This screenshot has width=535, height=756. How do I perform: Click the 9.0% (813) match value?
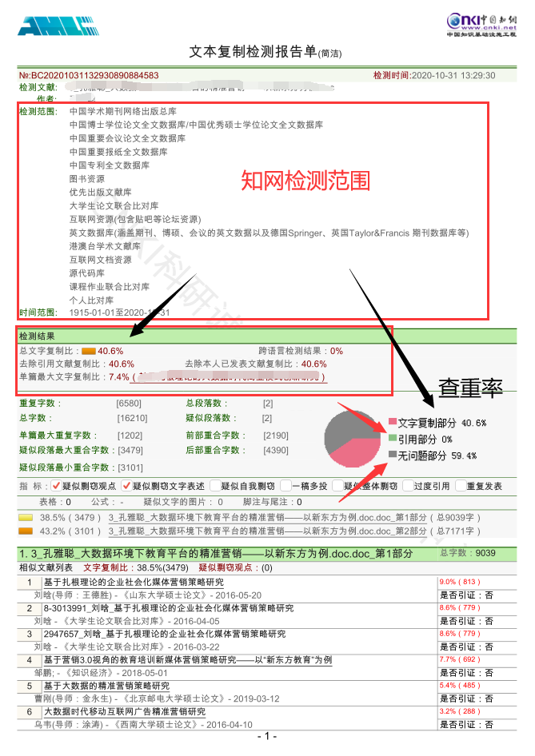459,582
